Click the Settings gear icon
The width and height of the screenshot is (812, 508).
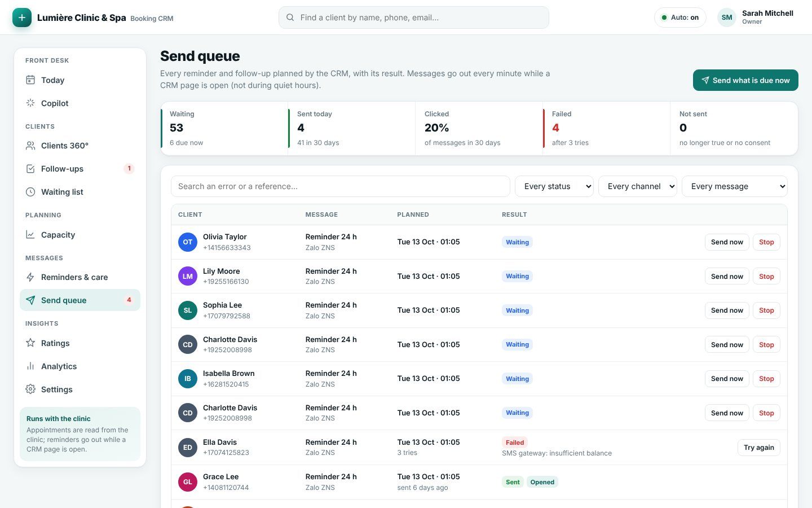click(x=30, y=389)
